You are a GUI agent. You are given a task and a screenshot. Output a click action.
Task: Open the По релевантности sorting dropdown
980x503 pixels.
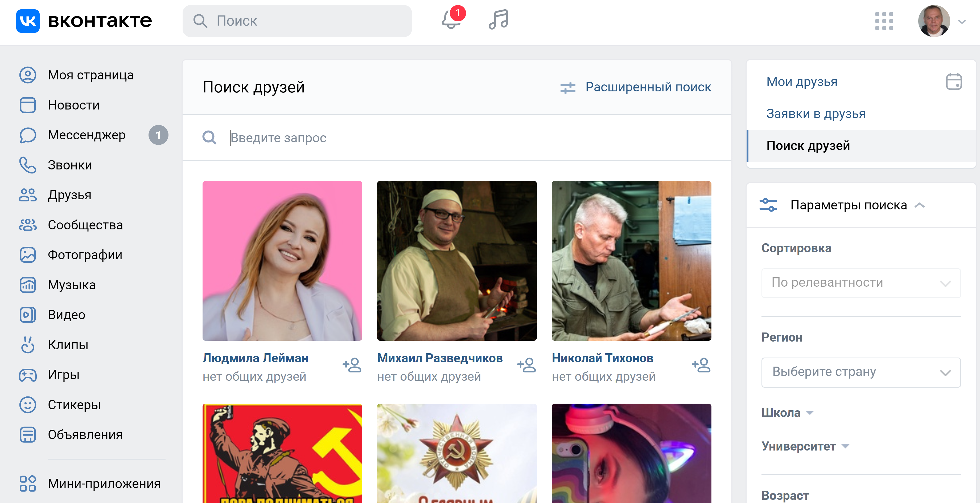pyautogui.click(x=861, y=283)
